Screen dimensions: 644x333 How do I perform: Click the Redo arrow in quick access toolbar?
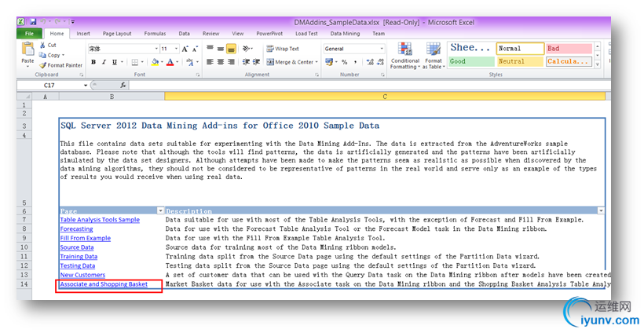(57, 22)
